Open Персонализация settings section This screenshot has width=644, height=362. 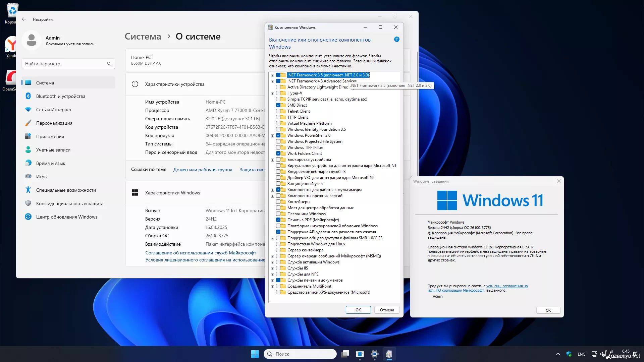[x=54, y=123]
